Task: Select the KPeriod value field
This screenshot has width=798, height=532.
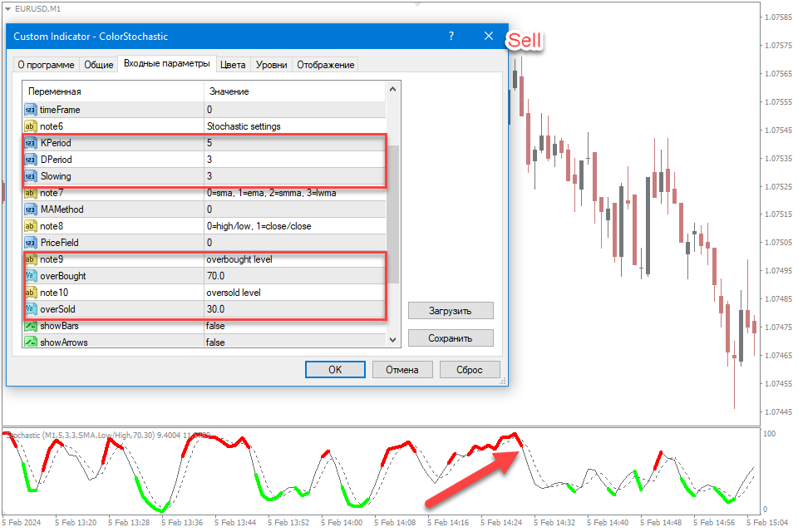Action: (x=295, y=143)
